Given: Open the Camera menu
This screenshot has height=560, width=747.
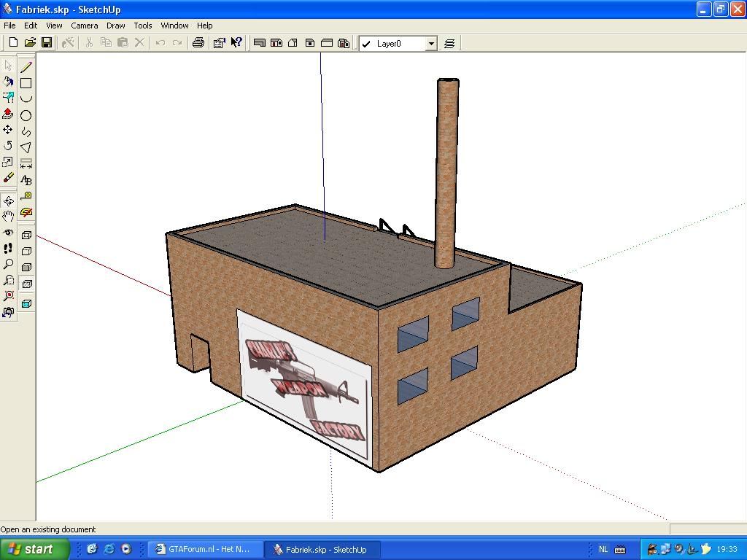Looking at the screenshot, I should [85, 26].
